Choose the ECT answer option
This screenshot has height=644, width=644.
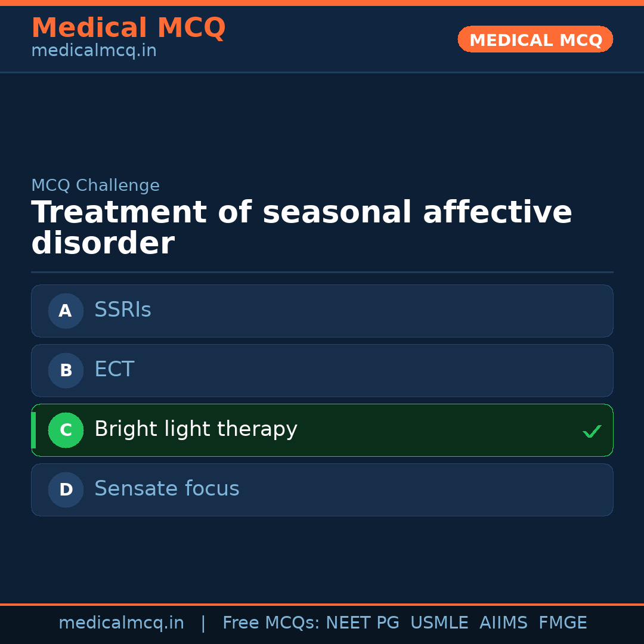click(x=322, y=370)
